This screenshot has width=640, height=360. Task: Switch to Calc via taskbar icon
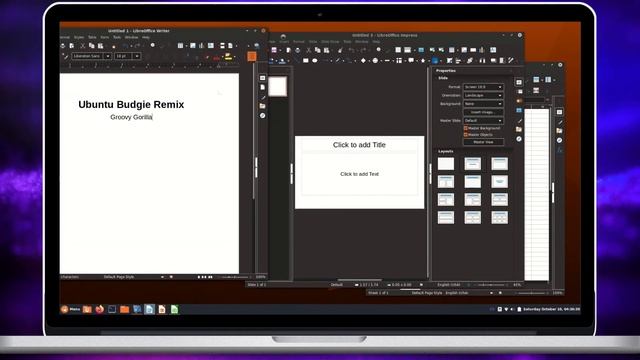point(174,309)
